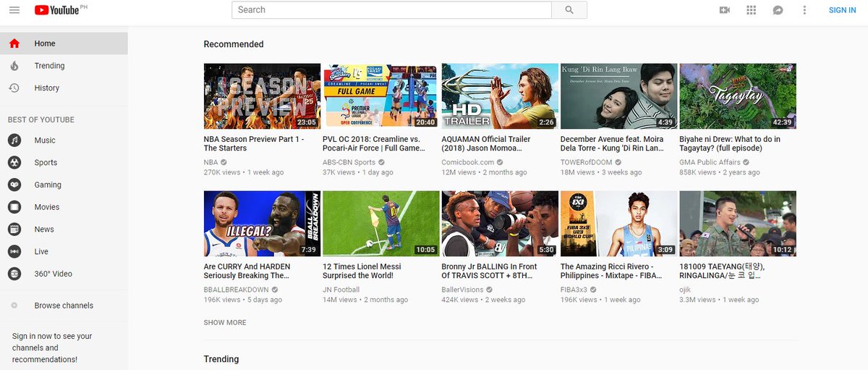Open AQUAMAN Official Trailer thumbnail
This screenshot has height=370, width=868.
[500, 96]
